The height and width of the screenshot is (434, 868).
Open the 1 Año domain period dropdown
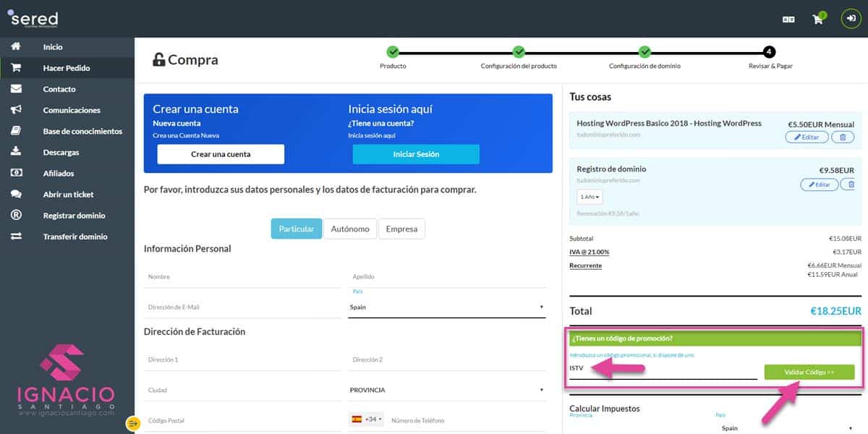point(590,197)
